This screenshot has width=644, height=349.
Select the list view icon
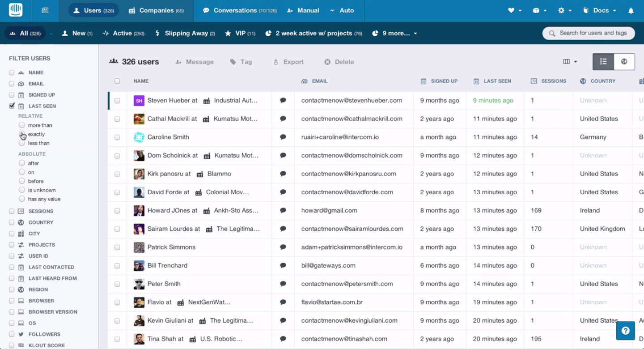pyautogui.click(x=603, y=62)
